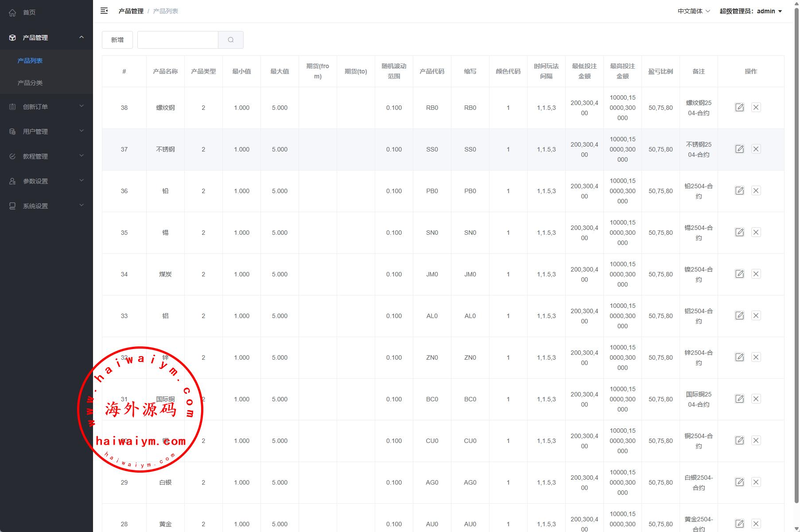Edit the product row with ID 36
This screenshot has width=800, height=532.
click(x=739, y=191)
